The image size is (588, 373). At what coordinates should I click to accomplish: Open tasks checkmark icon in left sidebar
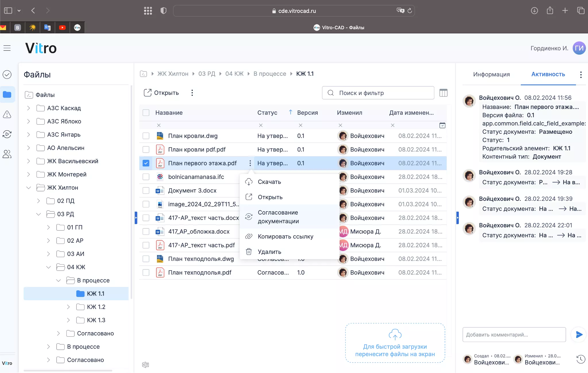pyautogui.click(x=7, y=75)
